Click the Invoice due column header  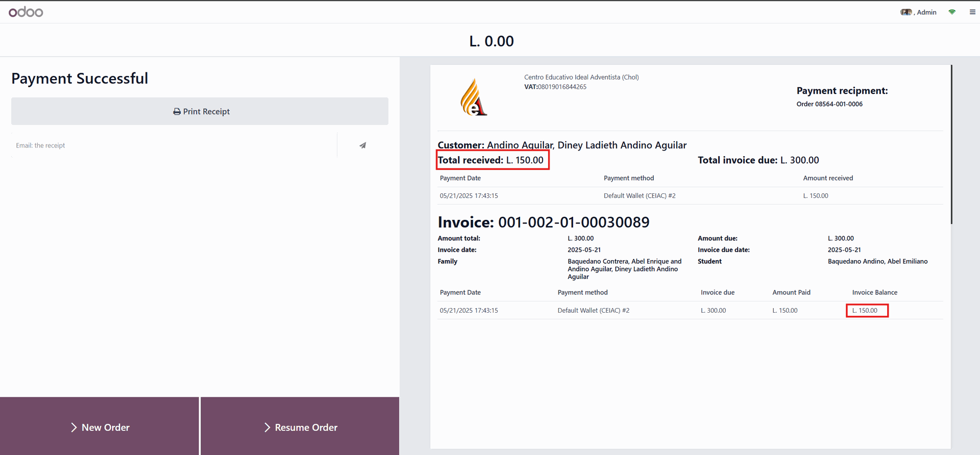coord(717,292)
